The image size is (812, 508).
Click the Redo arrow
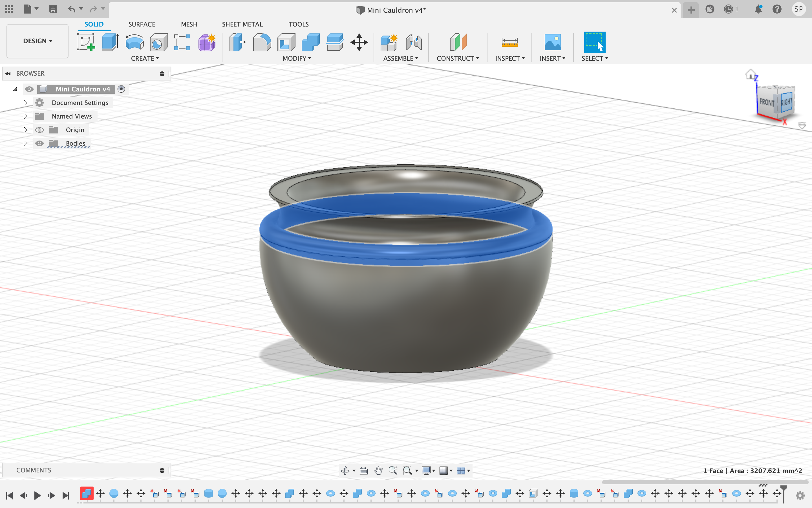(x=93, y=9)
